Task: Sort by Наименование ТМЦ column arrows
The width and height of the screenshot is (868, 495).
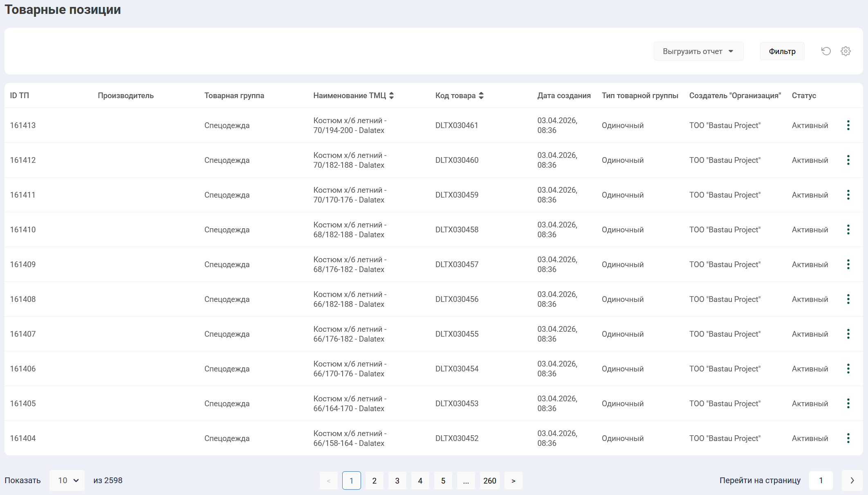Action: click(x=391, y=95)
